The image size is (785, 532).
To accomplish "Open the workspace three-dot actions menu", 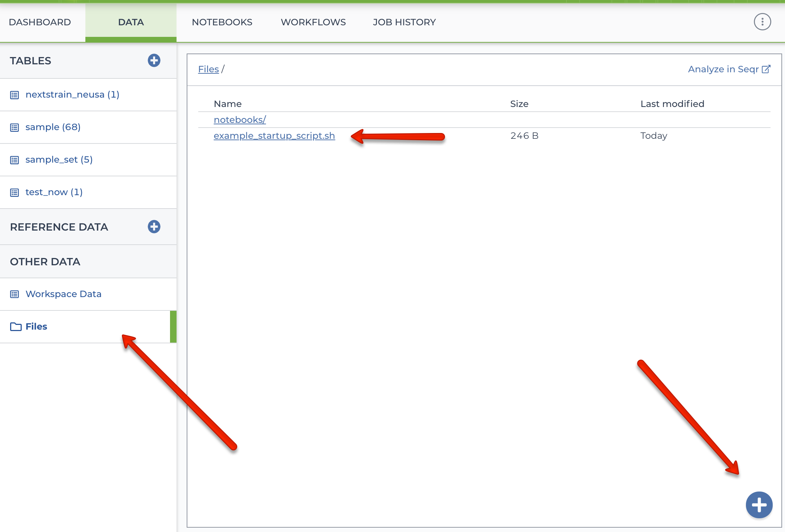I will point(762,22).
